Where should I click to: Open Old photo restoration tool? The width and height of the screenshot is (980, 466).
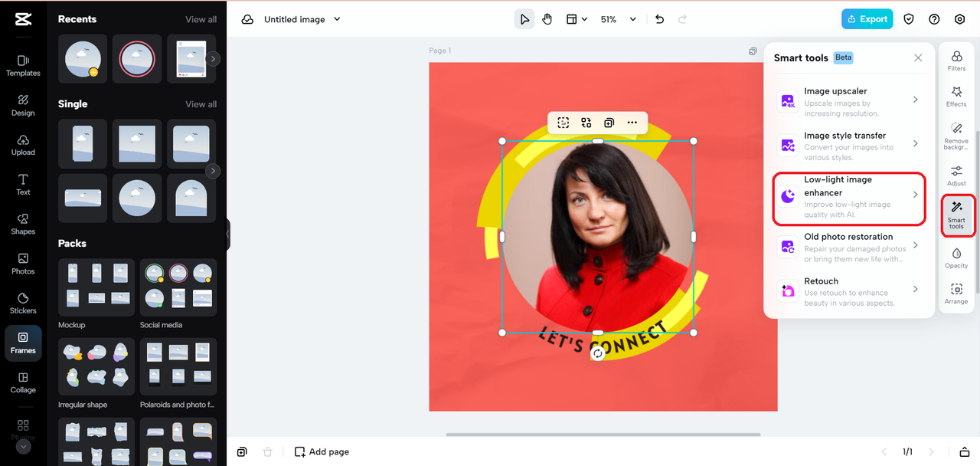click(x=849, y=247)
